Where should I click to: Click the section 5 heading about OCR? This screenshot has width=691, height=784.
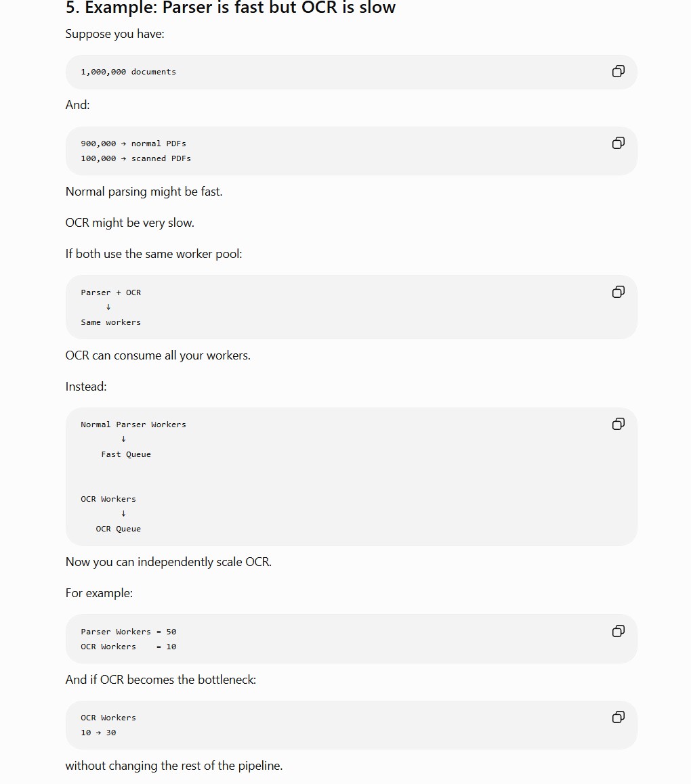pyautogui.click(x=230, y=7)
